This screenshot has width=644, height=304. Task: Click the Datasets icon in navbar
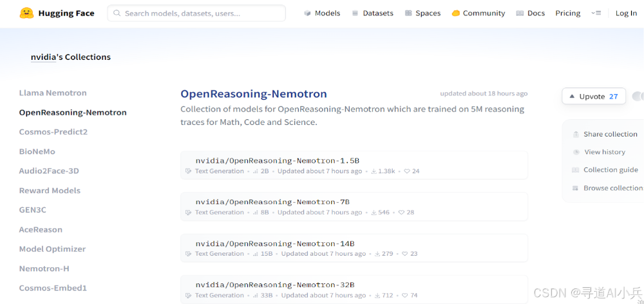[355, 13]
